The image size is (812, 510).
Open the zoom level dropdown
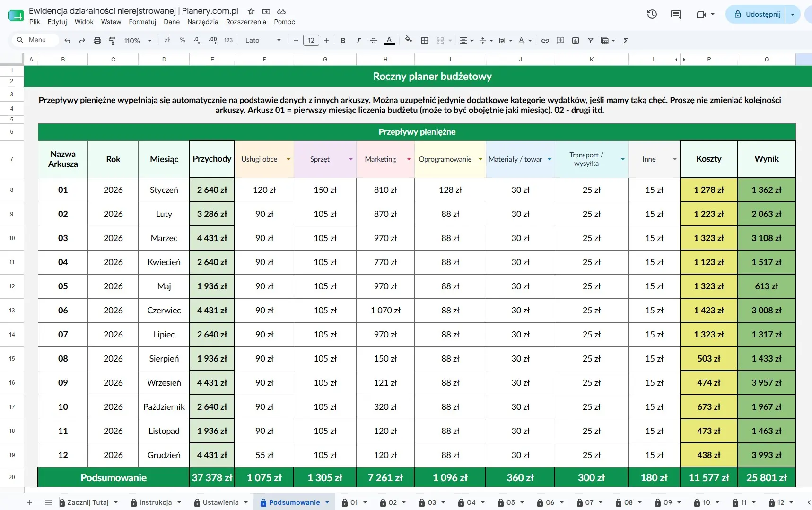point(138,41)
